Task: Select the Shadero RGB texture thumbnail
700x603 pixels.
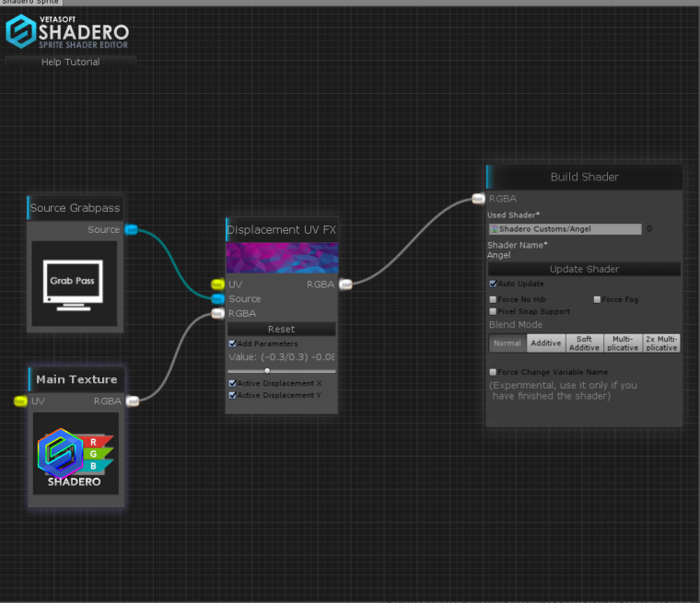Action: 76,453
